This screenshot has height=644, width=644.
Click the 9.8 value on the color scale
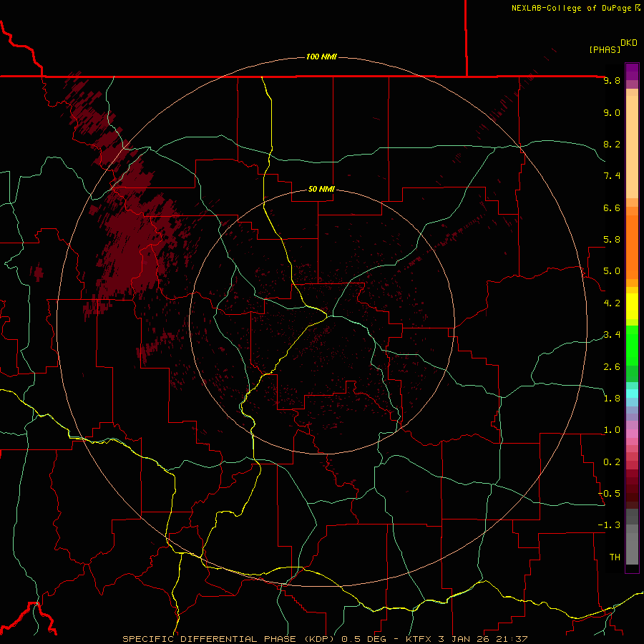click(612, 80)
